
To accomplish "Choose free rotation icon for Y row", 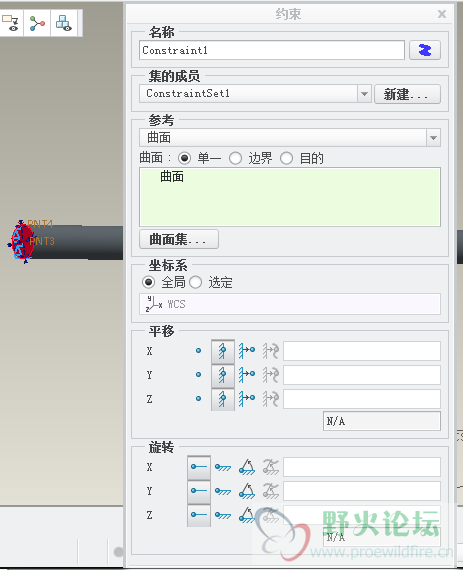I will [199, 491].
